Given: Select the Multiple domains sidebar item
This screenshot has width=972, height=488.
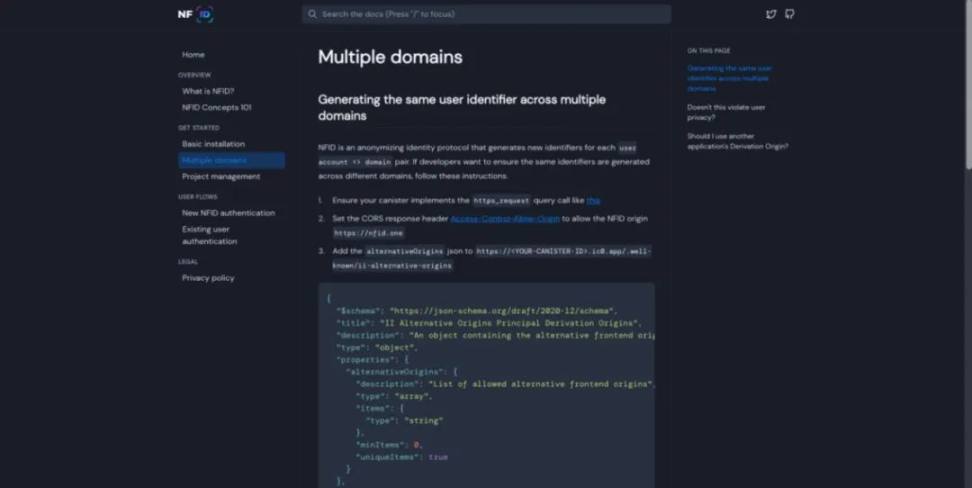Looking at the screenshot, I should (215, 160).
